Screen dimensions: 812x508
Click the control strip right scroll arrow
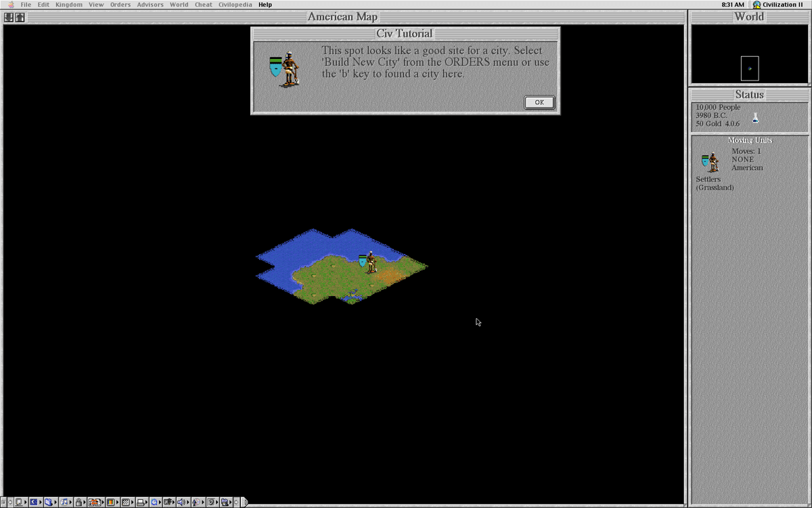point(236,503)
